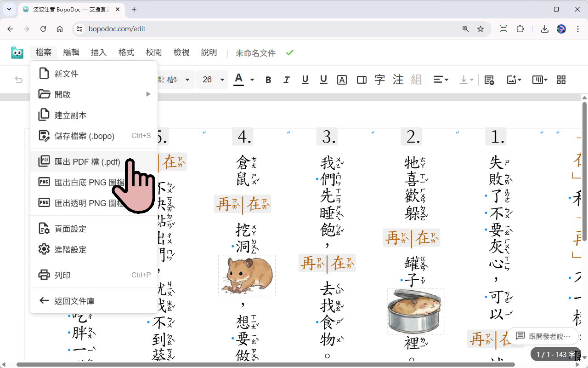Select the 字 character tool
Viewport: 588px width, 368px height.
[379, 80]
